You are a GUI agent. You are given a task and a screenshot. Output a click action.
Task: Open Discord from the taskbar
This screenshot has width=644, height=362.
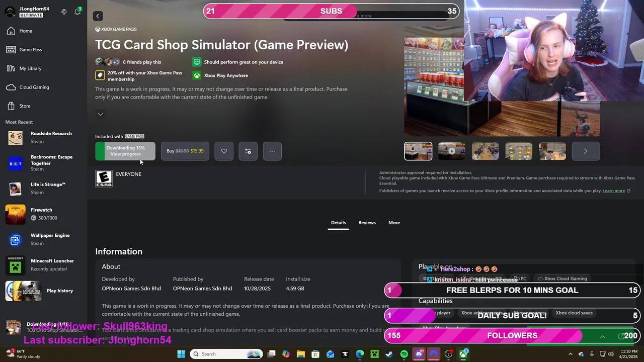pyautogui.click(x=419, y=354)
